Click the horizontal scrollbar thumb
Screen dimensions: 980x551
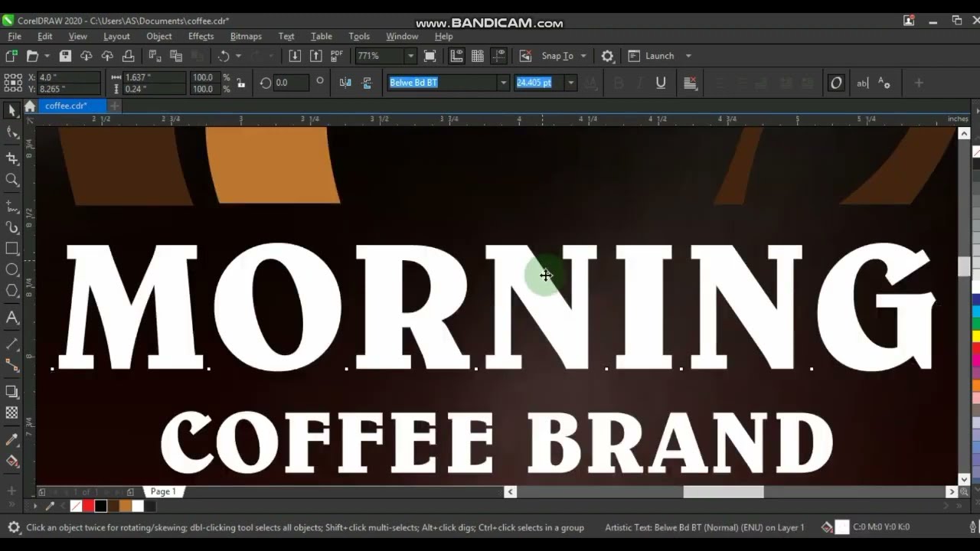point(724,492)
